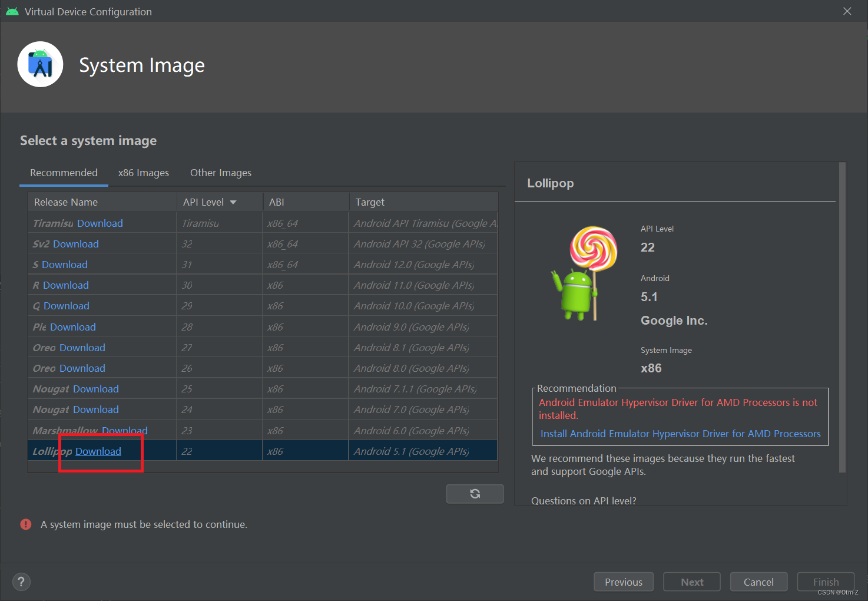Open the Other Images tab

tap(220, 173)
